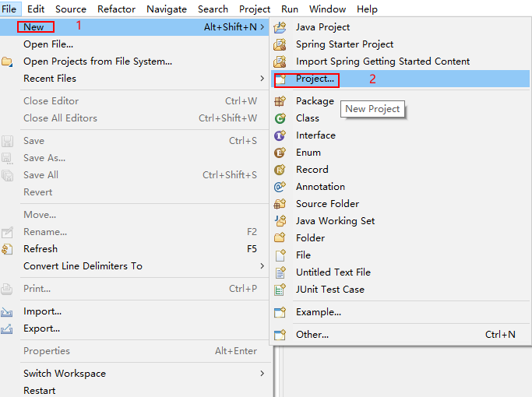Open the Help menu
The image size is (532, 397).
367,9
